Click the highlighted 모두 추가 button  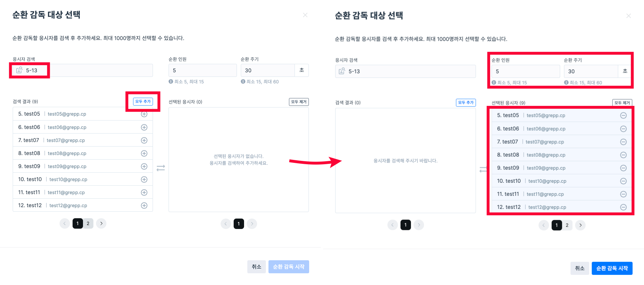[143, 102]
